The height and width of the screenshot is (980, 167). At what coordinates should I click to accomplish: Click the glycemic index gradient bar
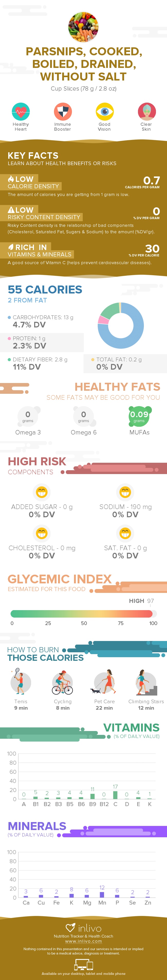click(x=81, y=613)
